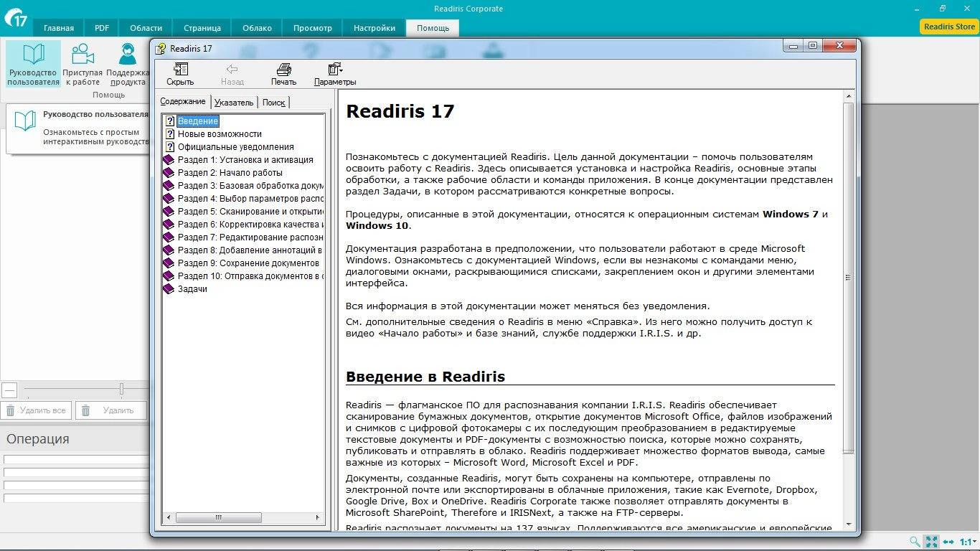This screenshot has height=551, width=980.
Task: Open Руководство пользователя in the Readiris ribbon
Action: pos(34,65)
